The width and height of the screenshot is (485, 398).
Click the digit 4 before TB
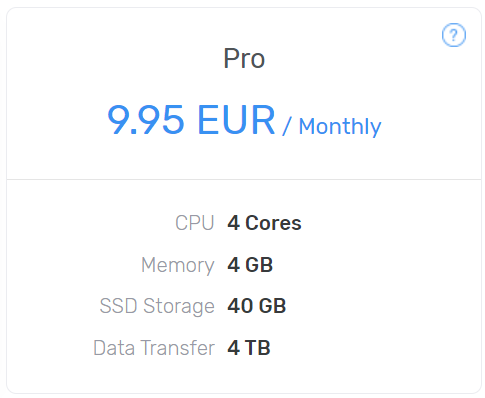pyautogui.click(x=233, y=348)
